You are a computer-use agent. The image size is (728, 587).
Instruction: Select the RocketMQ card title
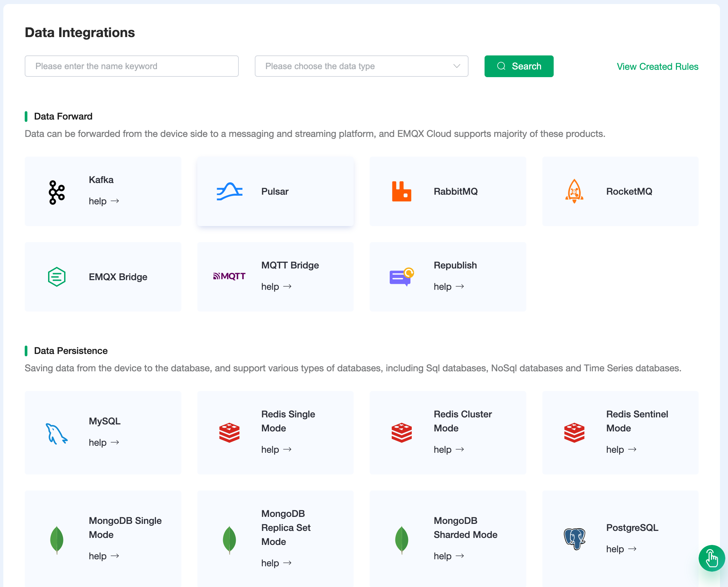[629, 191]
